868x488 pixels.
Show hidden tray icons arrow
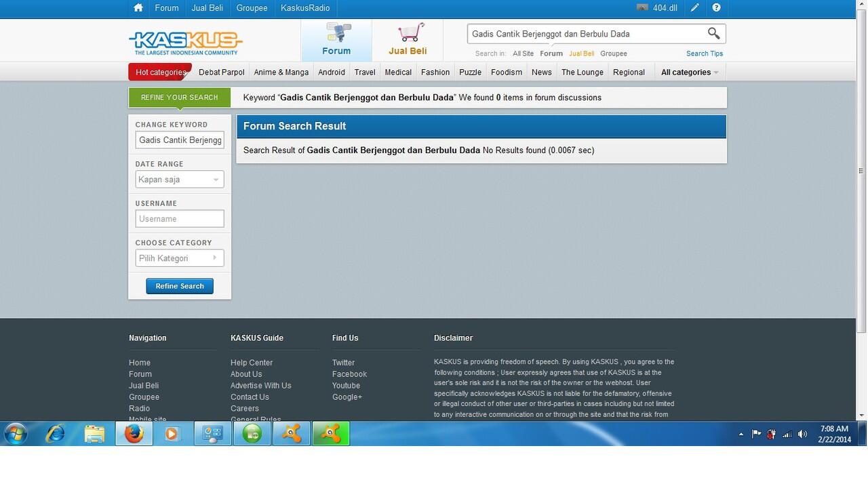tap(741, 434)
